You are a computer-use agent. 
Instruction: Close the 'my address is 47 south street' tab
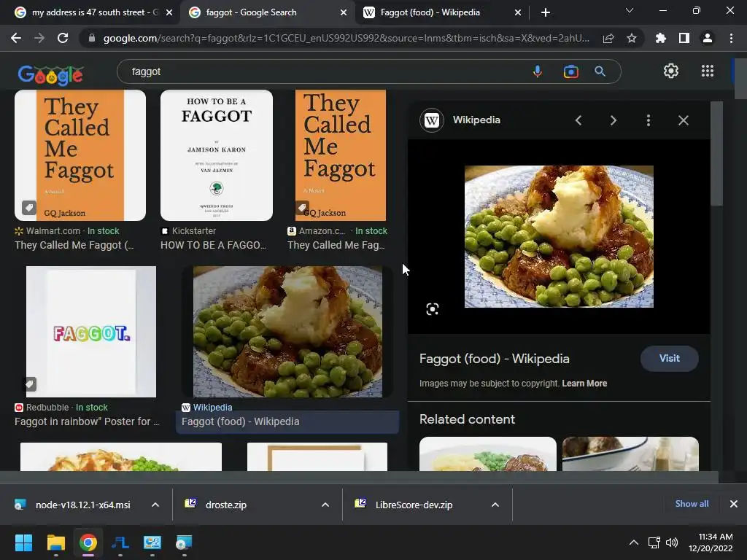[x=169, y=13]
